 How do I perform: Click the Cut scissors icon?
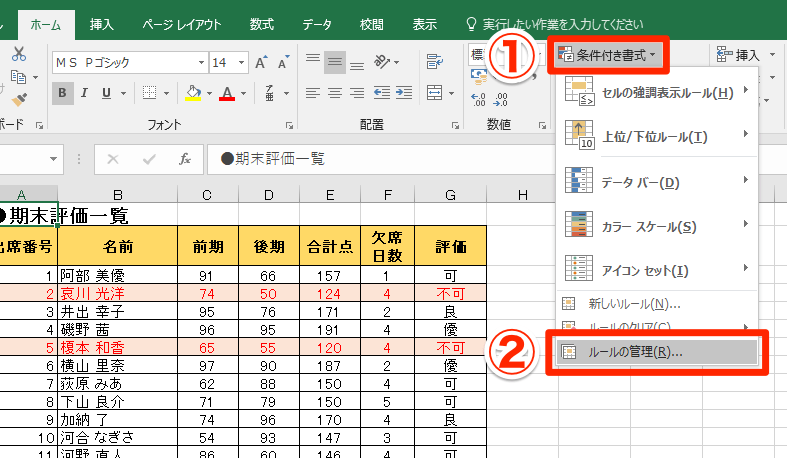pyautogui.click(x=18, y=53)
